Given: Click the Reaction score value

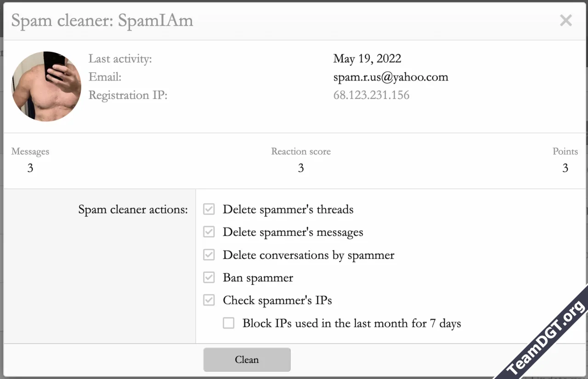Looking at the screenshot, I should [x=301, y=168].
